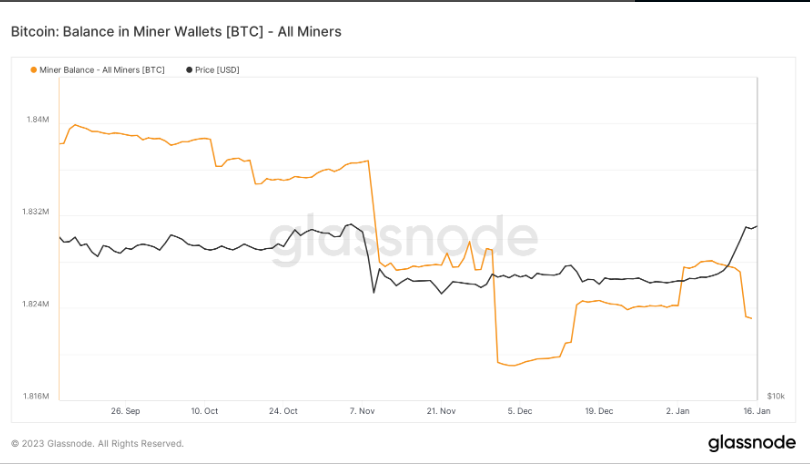The width and height of the screenshot is (810, 464).
Task: Select the 16. Jan date axis label
Action: point(757,410)
